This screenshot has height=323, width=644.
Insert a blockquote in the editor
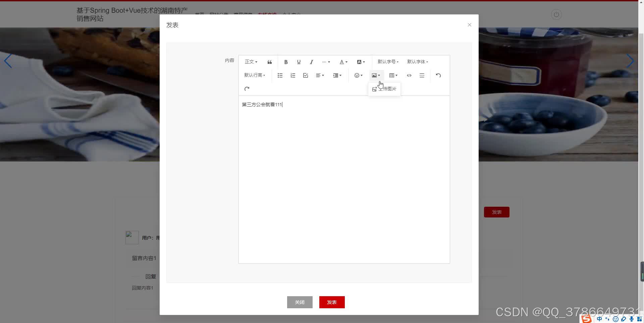270,62
